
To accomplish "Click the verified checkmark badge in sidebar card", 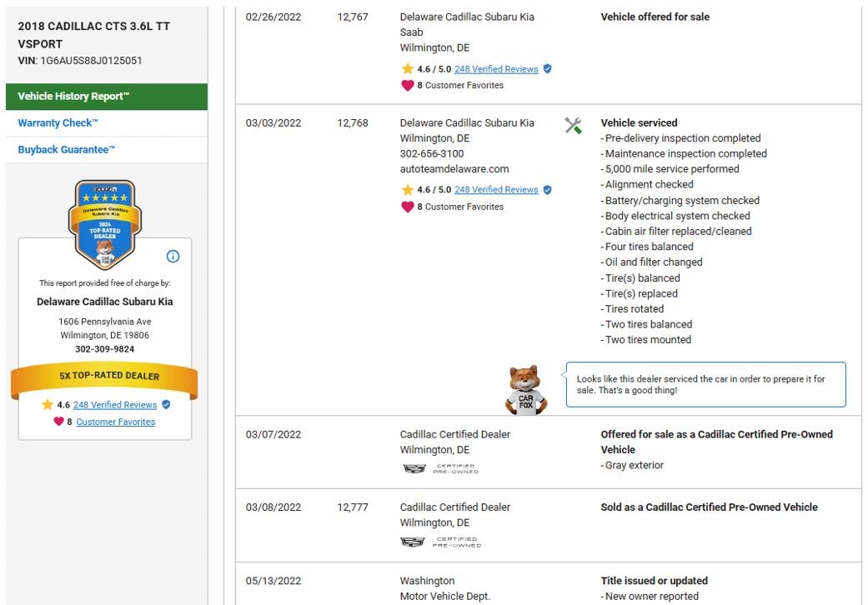I will point(166,405).
